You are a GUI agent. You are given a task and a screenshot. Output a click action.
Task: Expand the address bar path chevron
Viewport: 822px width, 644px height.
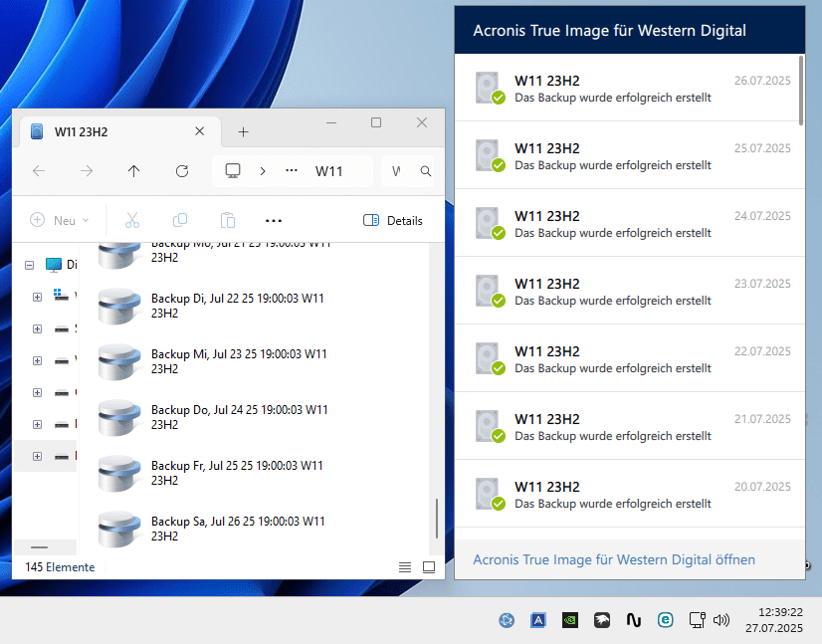(x=263, y=171)
